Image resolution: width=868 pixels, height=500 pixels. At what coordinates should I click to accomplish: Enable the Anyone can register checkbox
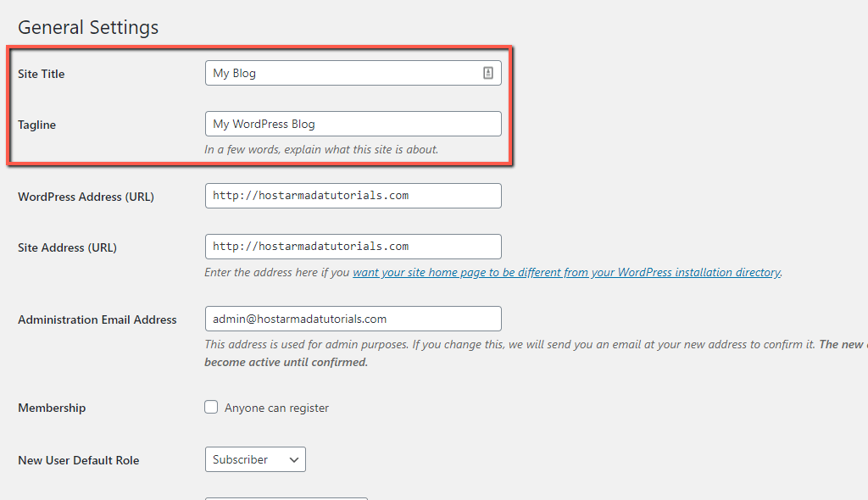pos(211,407)
